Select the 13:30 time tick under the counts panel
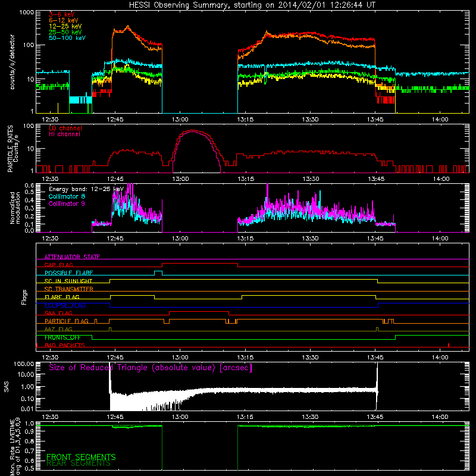 [310, 120]
